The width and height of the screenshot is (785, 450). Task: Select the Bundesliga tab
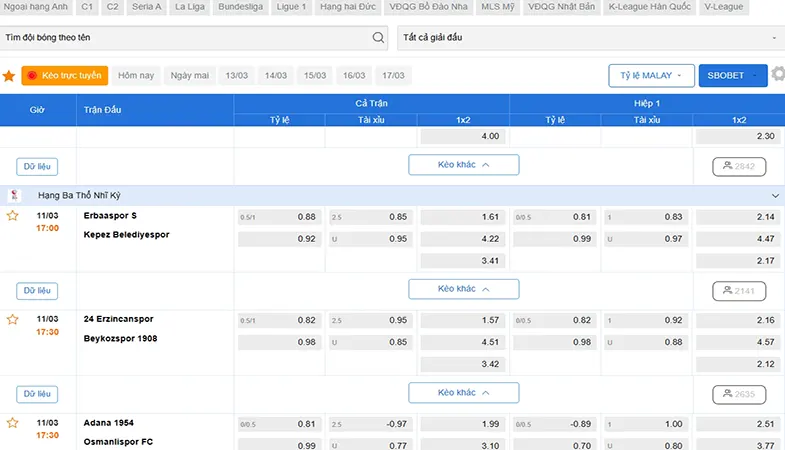(240, 7)
